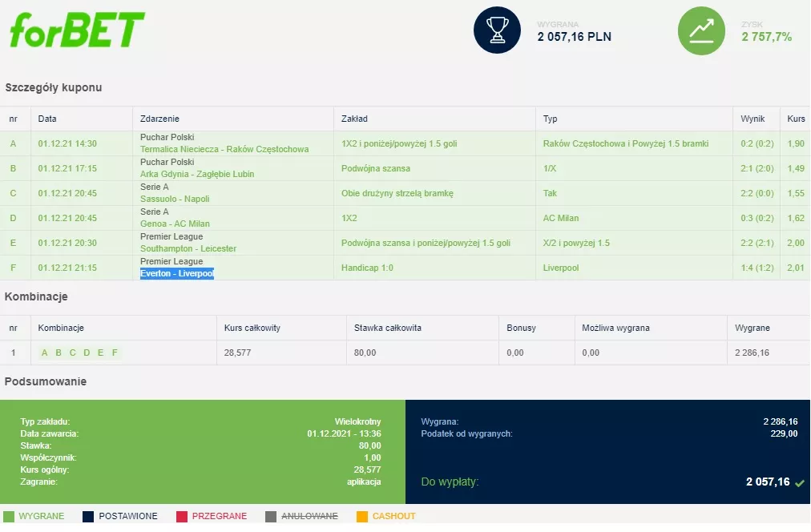Open Termalica Nieciecza - Raków Częstochowa event

point(224,149)
